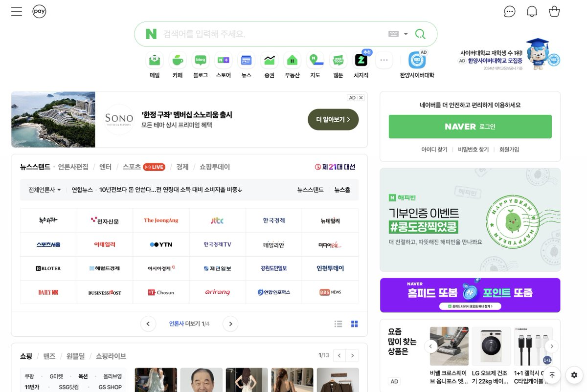
Task: Open the Talk chat bubble icon
Action: pos(510,11)
